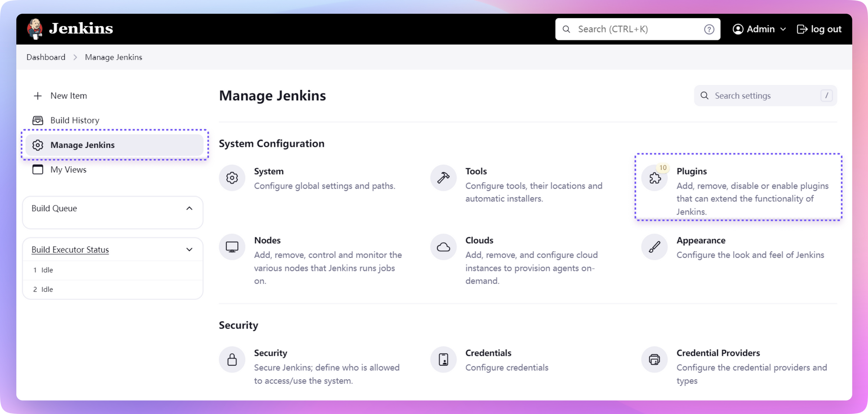Screen dimensions: 868x414
Task: Click the magnifier icon in header search
Action: (x=566, y=29)
